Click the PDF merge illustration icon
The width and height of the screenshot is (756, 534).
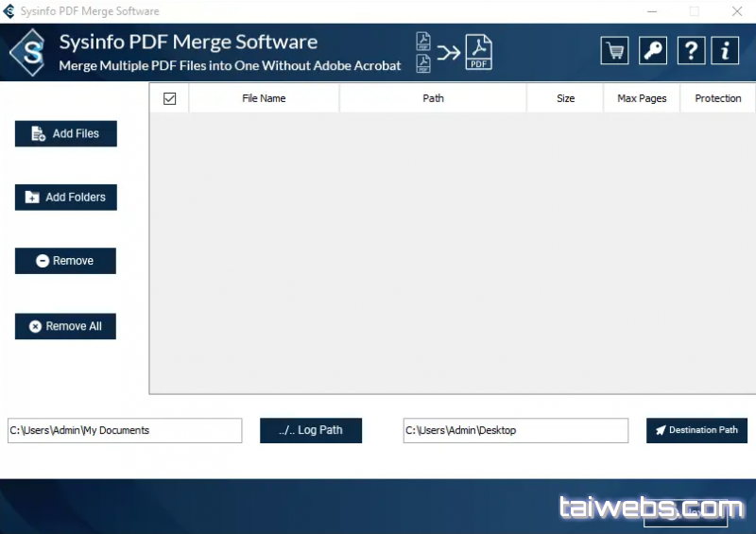click(x=454, y=52)
